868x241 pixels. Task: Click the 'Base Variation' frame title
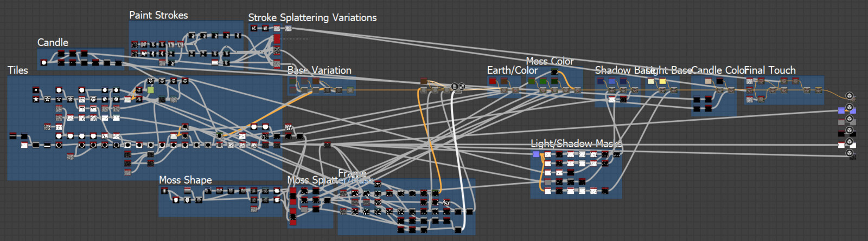pyautogui.click(x=319, y=70)
